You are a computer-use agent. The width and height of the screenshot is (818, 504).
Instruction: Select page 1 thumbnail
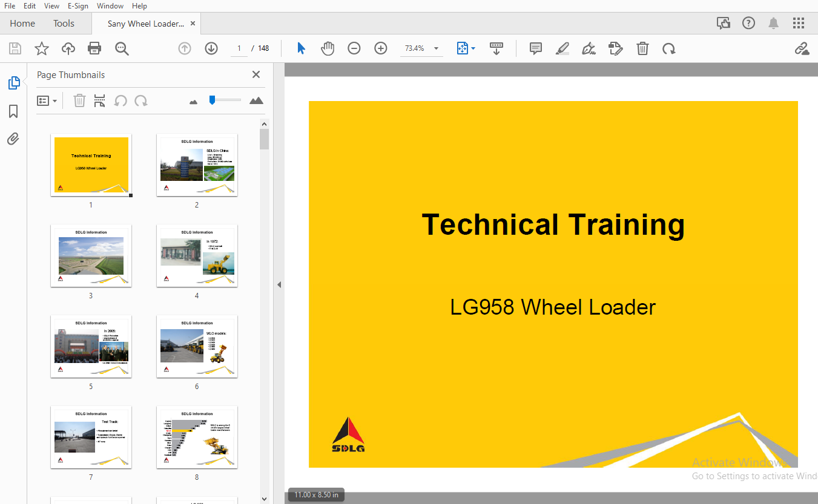coord(91,165)
